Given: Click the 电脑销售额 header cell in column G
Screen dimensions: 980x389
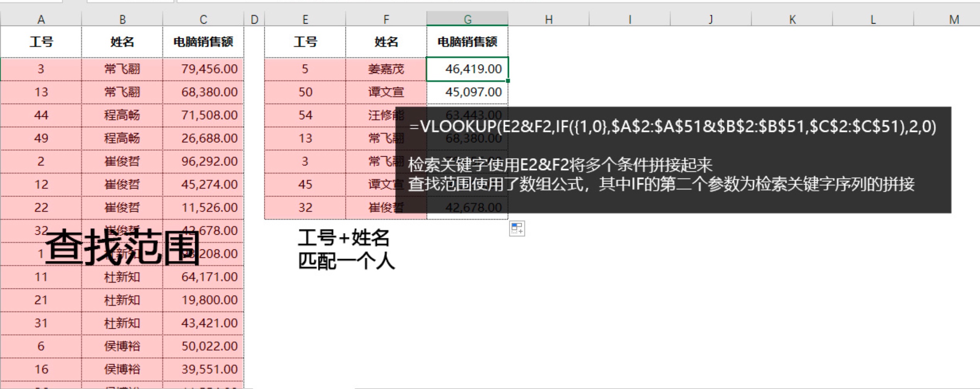Looking at the screenshot, I should coord(467,42).
